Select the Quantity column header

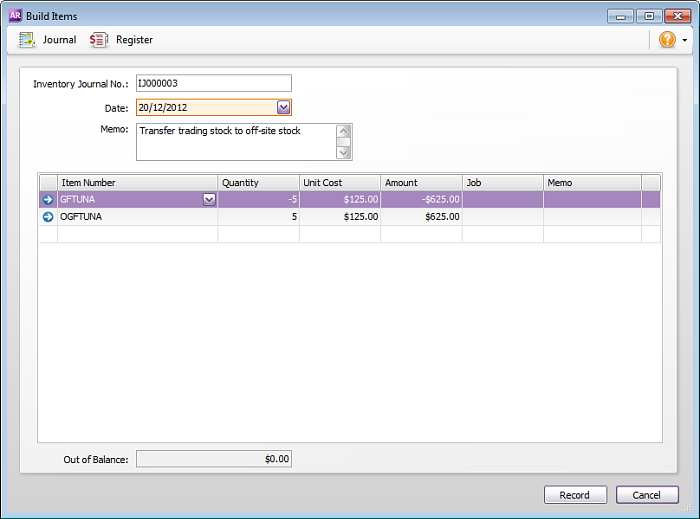(258, 183)
